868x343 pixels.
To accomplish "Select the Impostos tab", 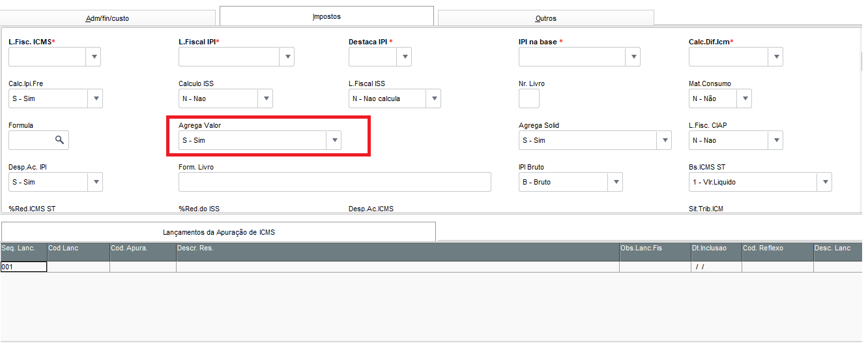I will [x=326, y=16].
